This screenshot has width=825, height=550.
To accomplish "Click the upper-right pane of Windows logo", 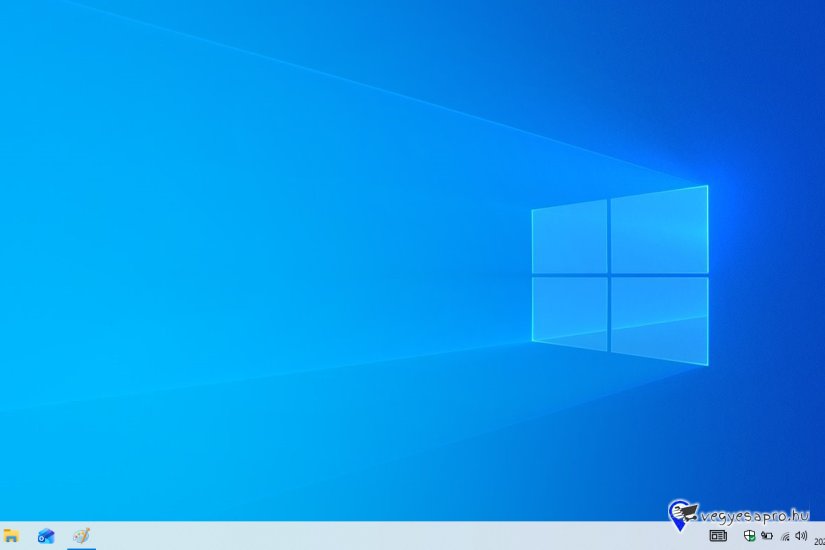I will coord(659,230).
